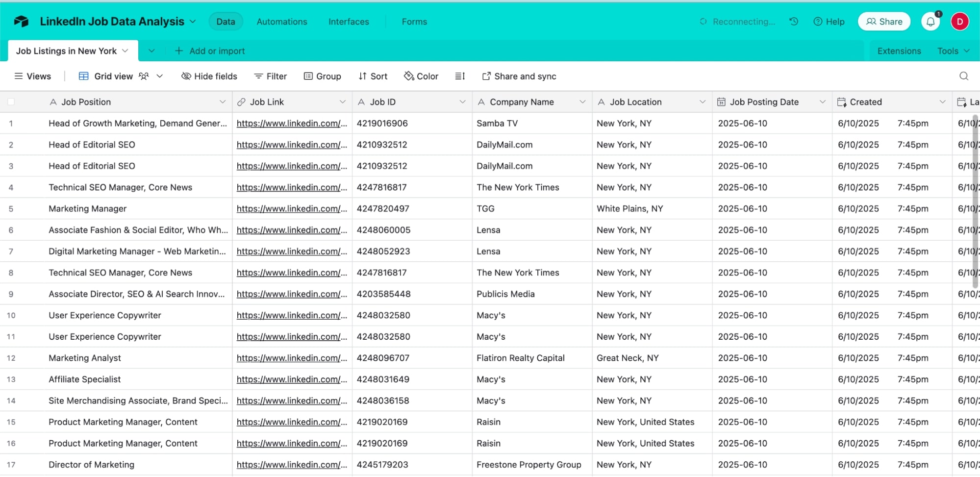The width and height of the screenshot is (980, 477).
Task: Expand the base name dropdown
Action: click(193, 22)
